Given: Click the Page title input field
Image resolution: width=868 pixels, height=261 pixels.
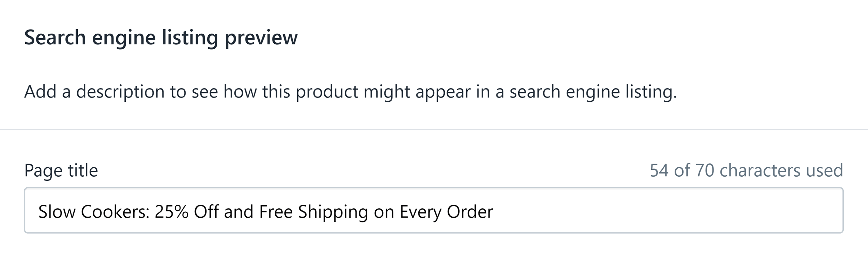Looking at the screenshot, I should point(434,210).
